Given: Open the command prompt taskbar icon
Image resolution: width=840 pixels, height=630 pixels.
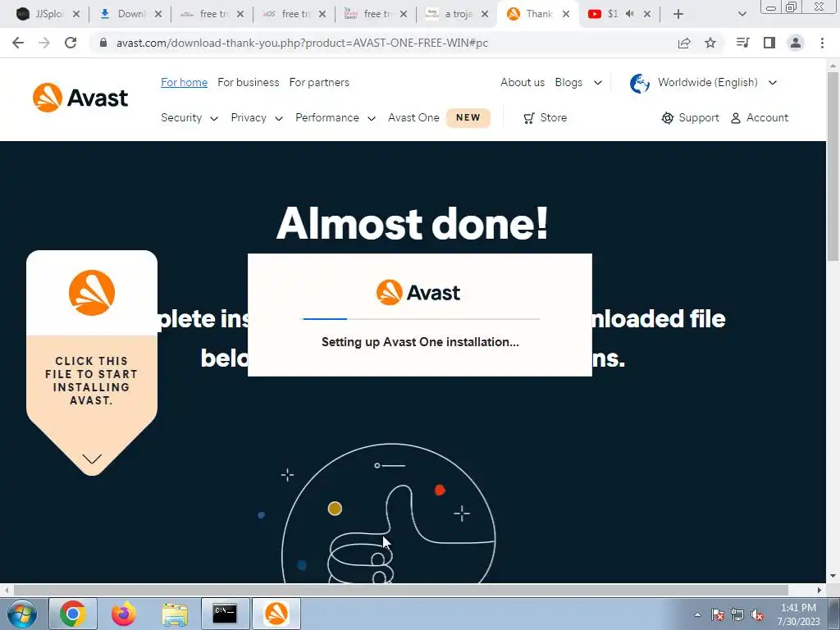Looking at the screenshot, I should tap(225, 614).
